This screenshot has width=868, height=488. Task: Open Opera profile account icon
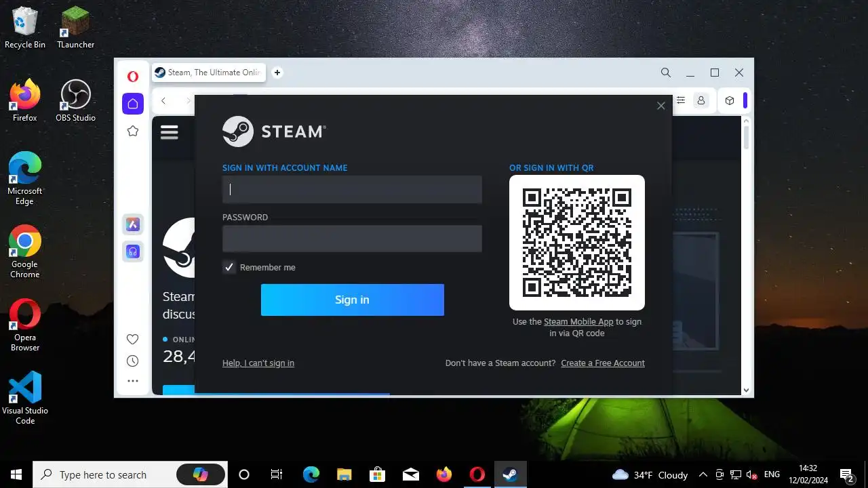pyautogui.click(x=701, y=100)
